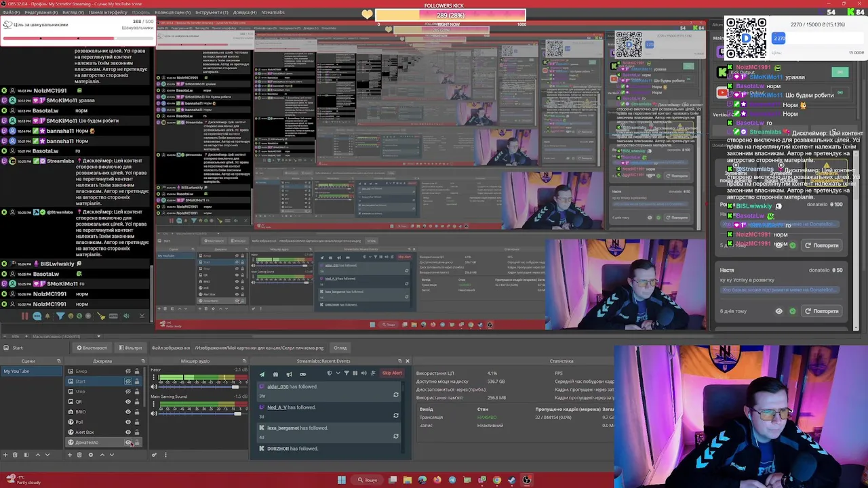Add a new scene with plus icon
Image resolution: width=868 pixels, height=488 pixels.
pos(5,455)
